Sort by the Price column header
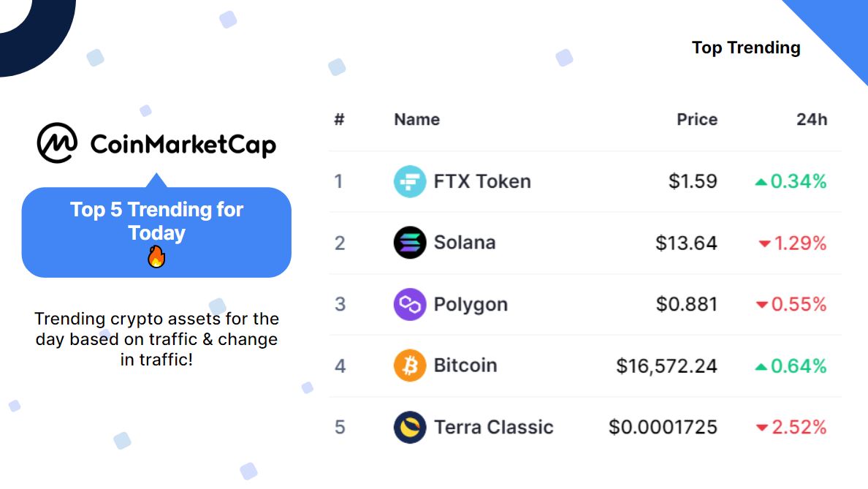 (x=696, y=119)
